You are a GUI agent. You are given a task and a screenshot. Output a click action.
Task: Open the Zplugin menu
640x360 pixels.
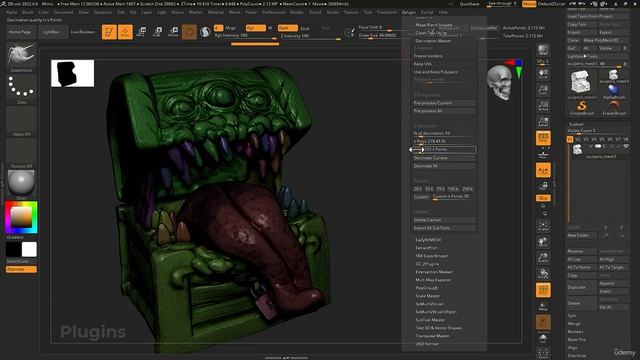(x=409, y=12)
